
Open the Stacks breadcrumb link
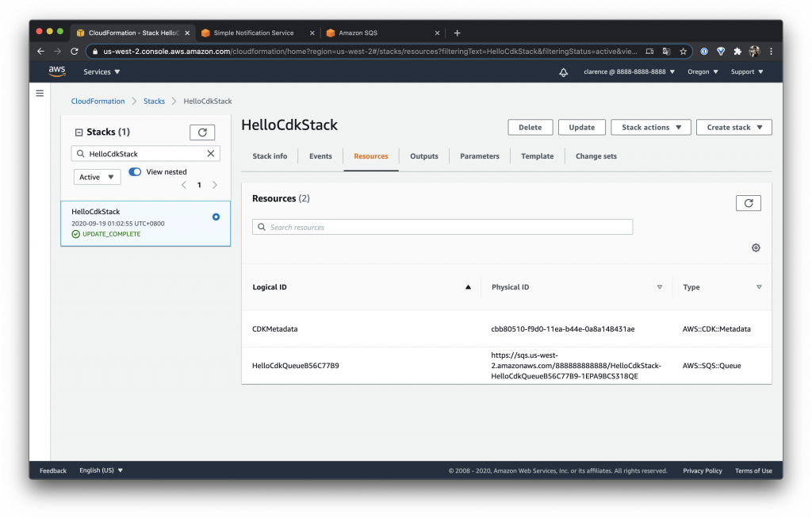tap(155, 101)
